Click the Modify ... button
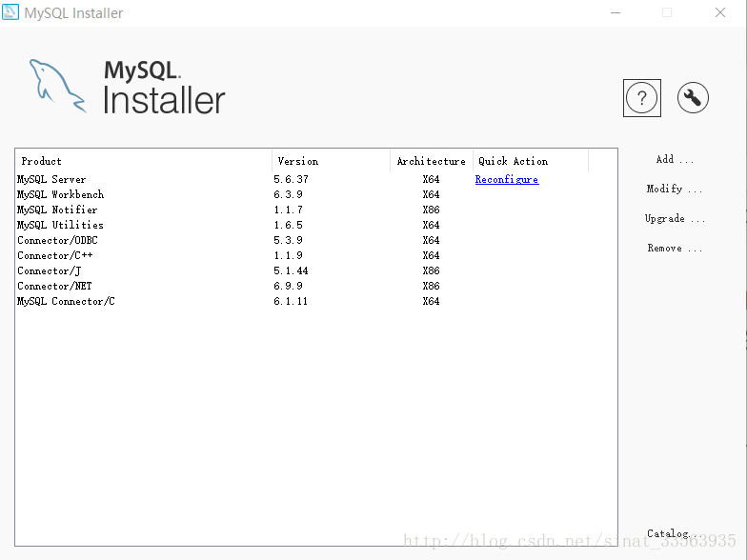This screenshot has height=560, width=747. point(675,189)
